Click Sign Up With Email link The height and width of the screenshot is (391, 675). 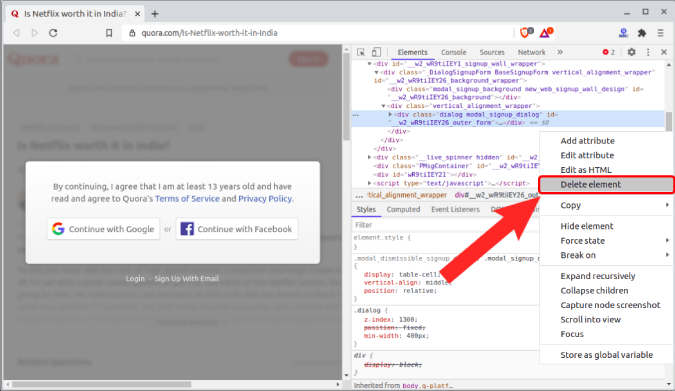click(x=186, y=279)
